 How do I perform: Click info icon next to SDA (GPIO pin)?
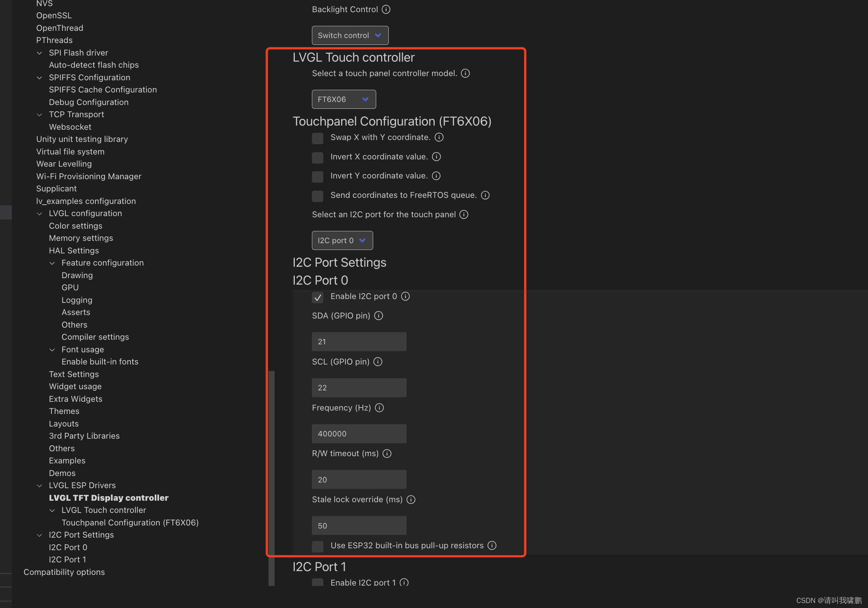coord(378,316)
